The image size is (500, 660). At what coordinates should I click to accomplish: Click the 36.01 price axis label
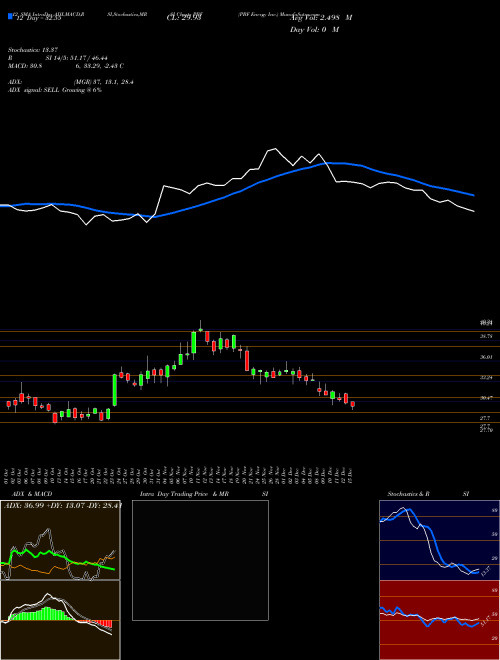pos(486,357)
